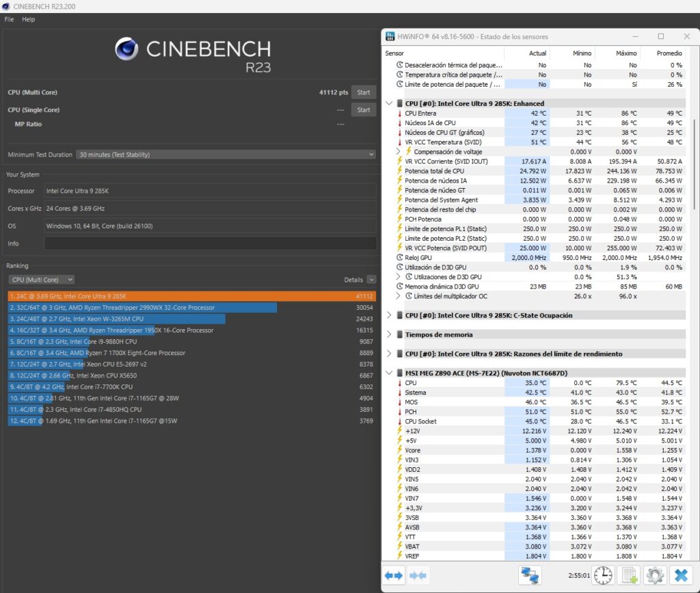The width and height of the screenshot is (700, 593).
Task: Open HWiNFO sensor settings gear icon
Action: [655, 575]
